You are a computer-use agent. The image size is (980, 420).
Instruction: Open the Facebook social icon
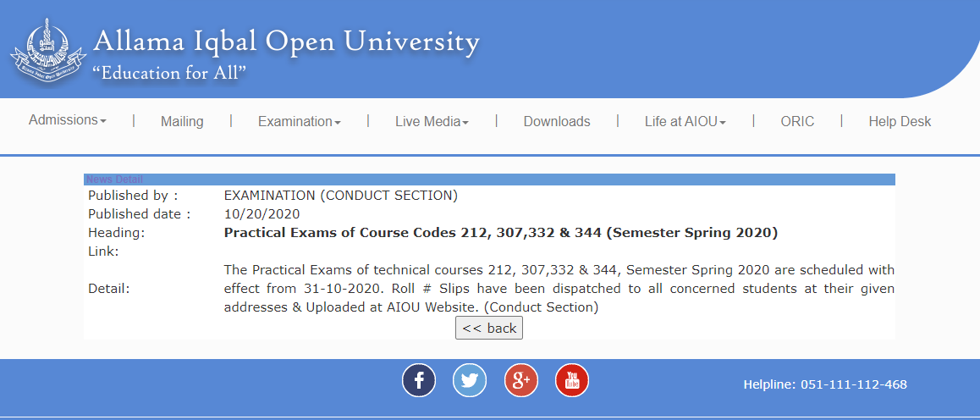click(419, 380)
